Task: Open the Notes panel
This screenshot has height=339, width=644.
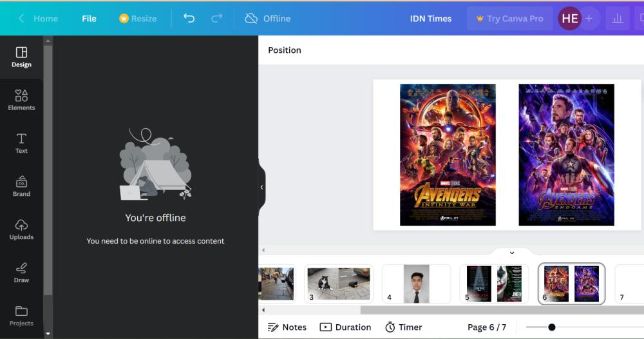Action: 287,327
